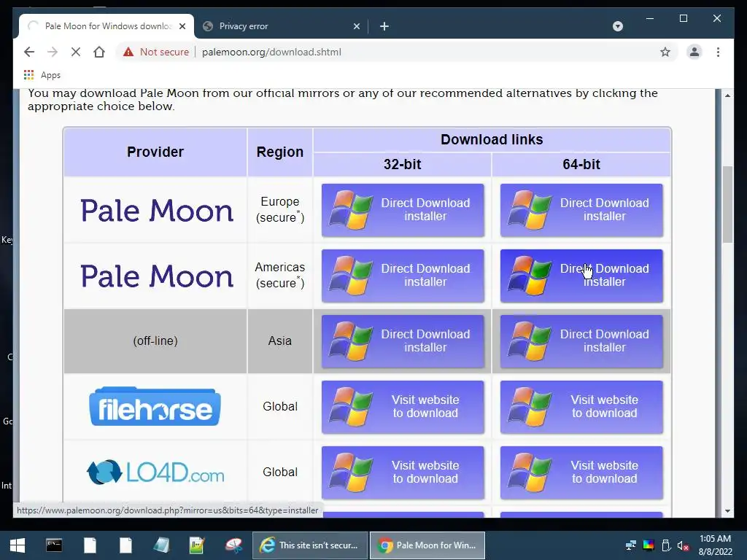
Task: Click the scroll-down arrow of the page
Action: click(727, 511)
